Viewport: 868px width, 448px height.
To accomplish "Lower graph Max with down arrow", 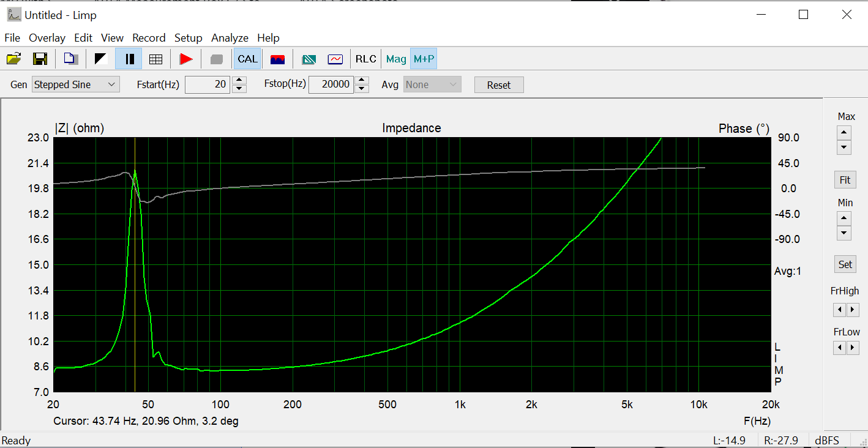I will 844,147.
